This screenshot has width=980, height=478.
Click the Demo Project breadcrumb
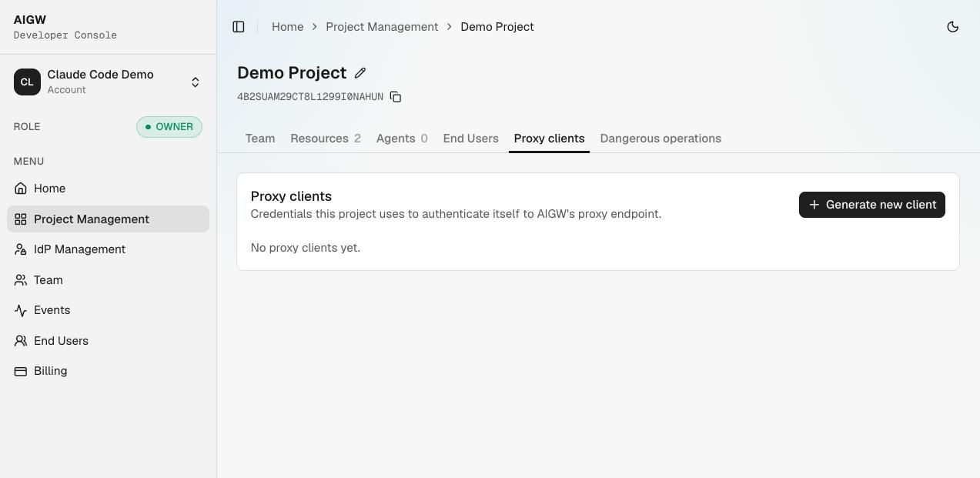pyautogui.click(x=497, y=27)
